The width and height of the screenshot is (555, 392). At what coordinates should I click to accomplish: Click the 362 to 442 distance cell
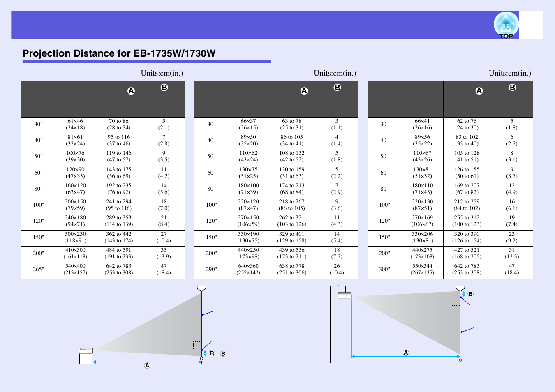tap(119, 238)
